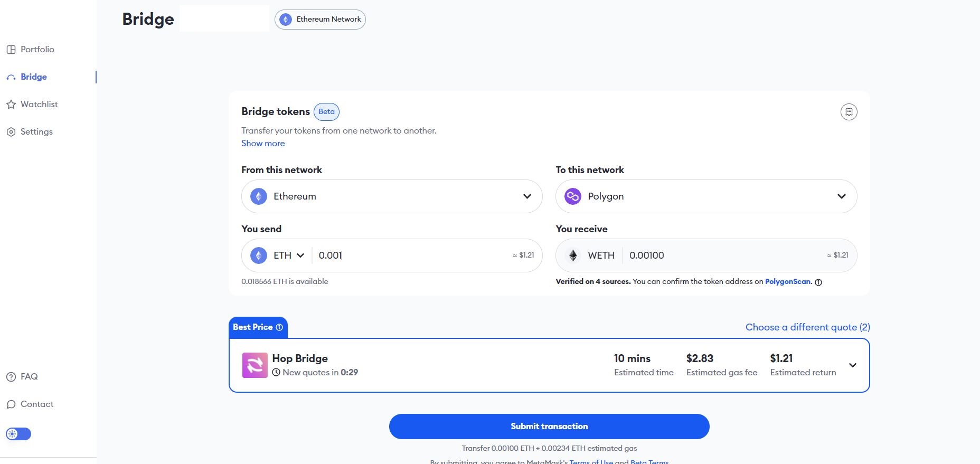Select Bridge in the sidebar
This screenshot has height=464, width=980.
click(x=27, y=77)
